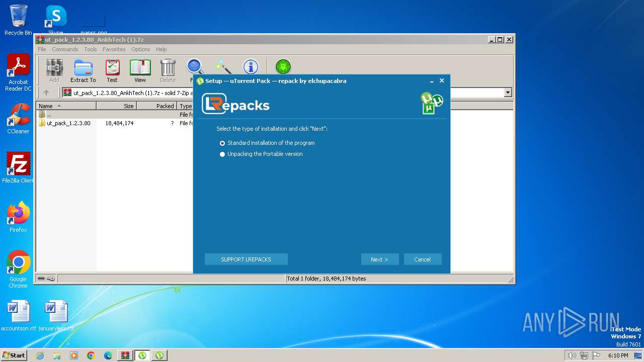Click the key password icon in status bar
Screen dimensions: 644x362
51,279
